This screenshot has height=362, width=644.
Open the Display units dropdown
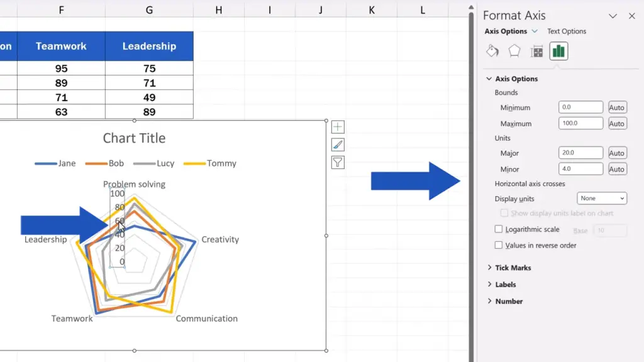click(602, 198)
